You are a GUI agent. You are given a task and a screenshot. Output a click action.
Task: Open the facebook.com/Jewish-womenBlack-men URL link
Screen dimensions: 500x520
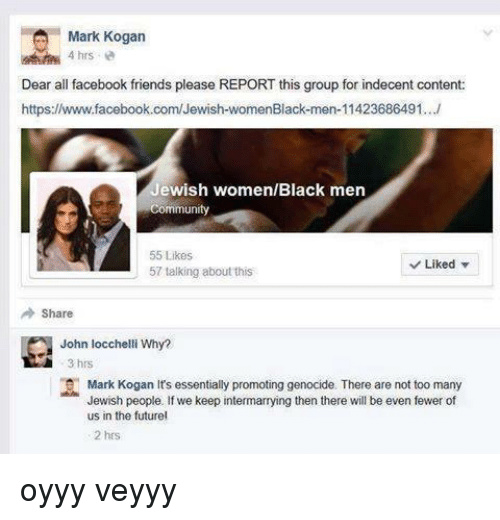[231, 109]
